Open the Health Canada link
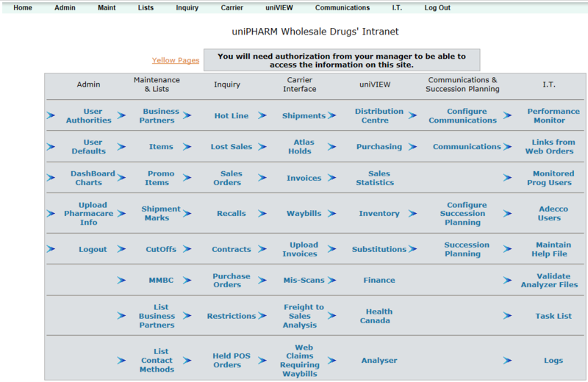Image resolution: width=588 pixels, height=382 pixels. (x=376, y=316)
